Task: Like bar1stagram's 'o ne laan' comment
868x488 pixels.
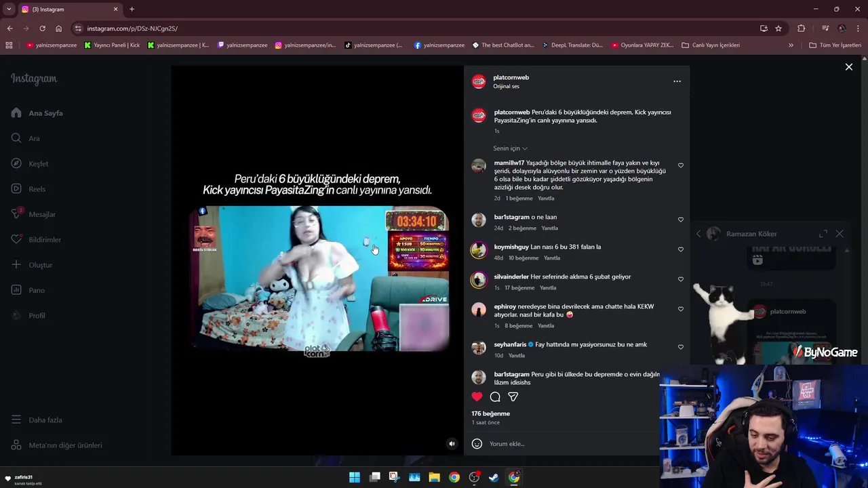Action: pyautogui.click(x=681, y=220)
